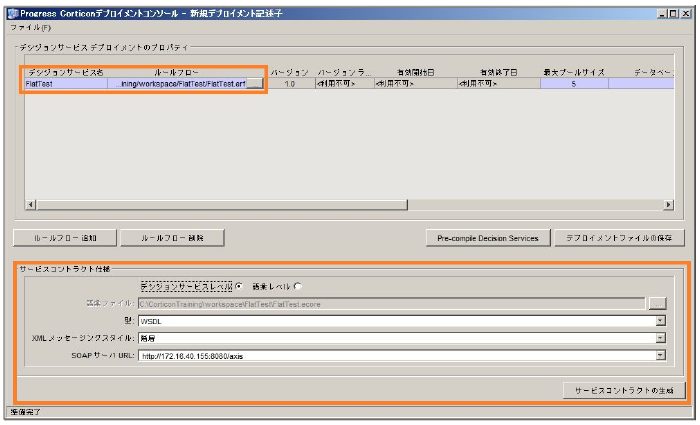The height and width of the screenshot is (425, 700).
Task: Browse for ruleflow file with ellipsis button
Action: point(254,83)
